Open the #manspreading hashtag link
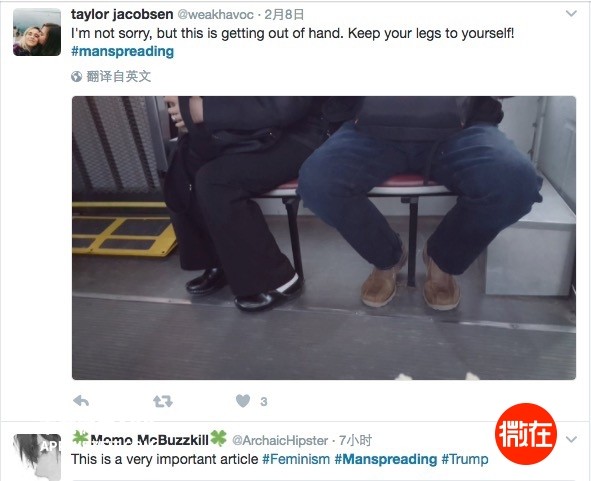This screenshot has width=591, height=481. pos(122,51)
